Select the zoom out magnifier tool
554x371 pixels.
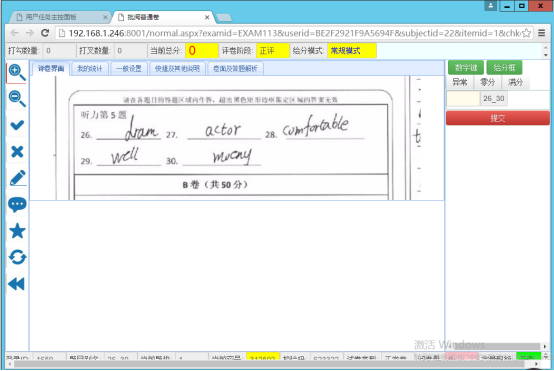click(x=17, y=99)
